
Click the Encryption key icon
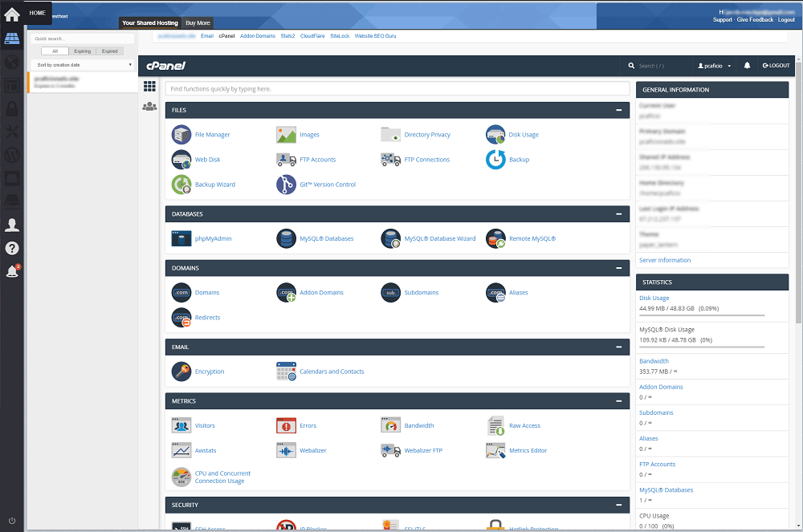click(181, 372)
